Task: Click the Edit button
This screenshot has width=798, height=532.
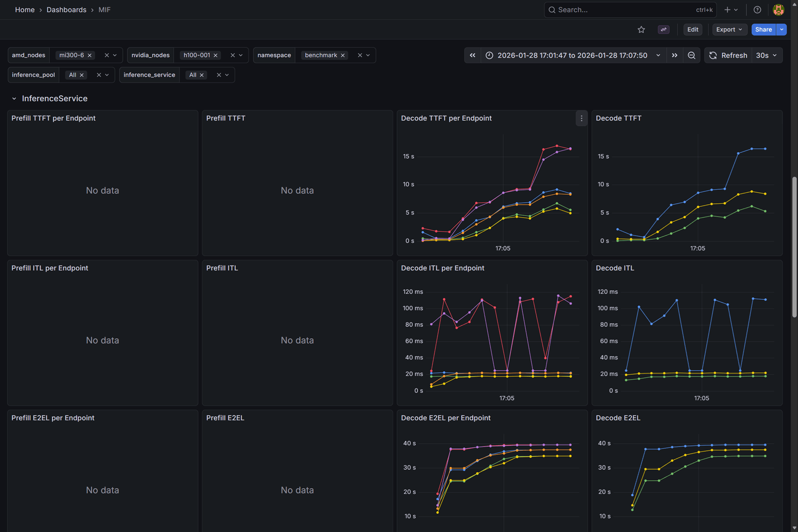Action: [692, 30]
